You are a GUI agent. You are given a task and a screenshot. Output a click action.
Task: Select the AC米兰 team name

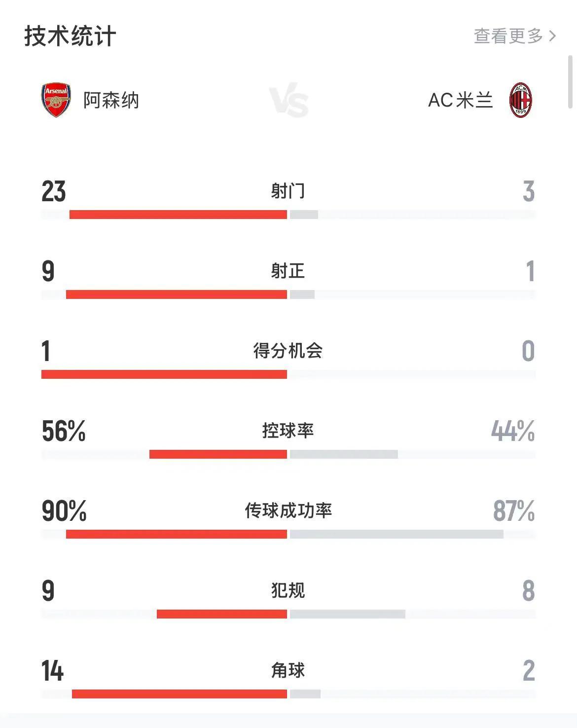461,100
